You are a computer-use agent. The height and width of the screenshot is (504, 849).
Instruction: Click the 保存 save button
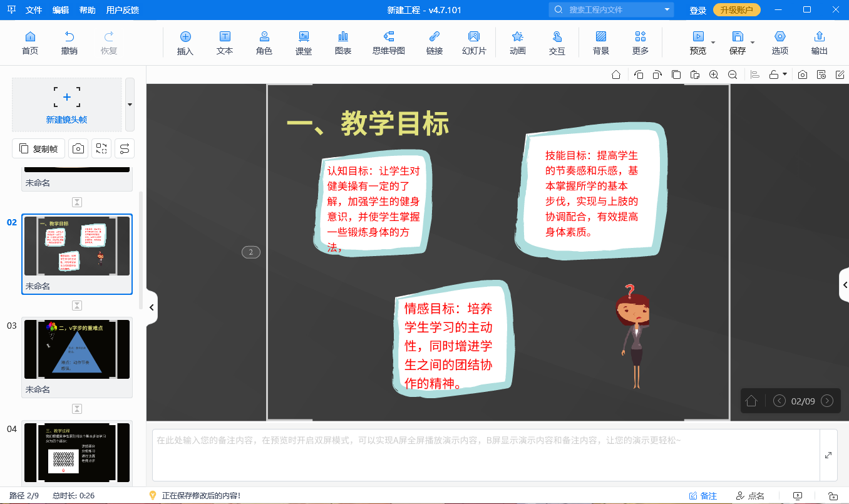(x=738, y=43)
